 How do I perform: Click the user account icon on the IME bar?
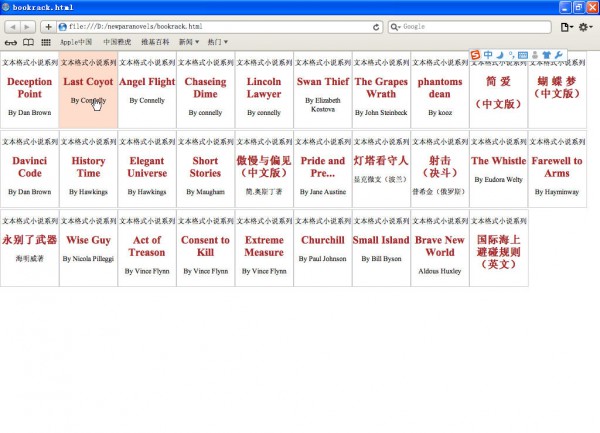pos(535,55)
